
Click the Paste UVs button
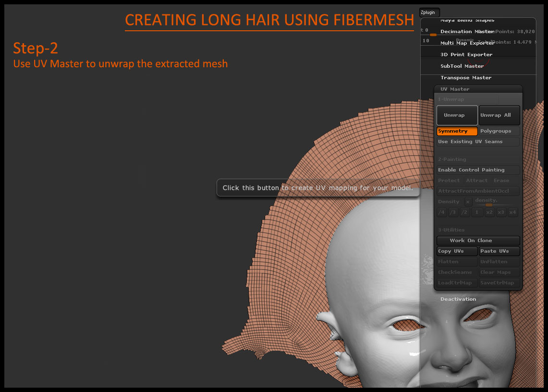tap(499, 251)
